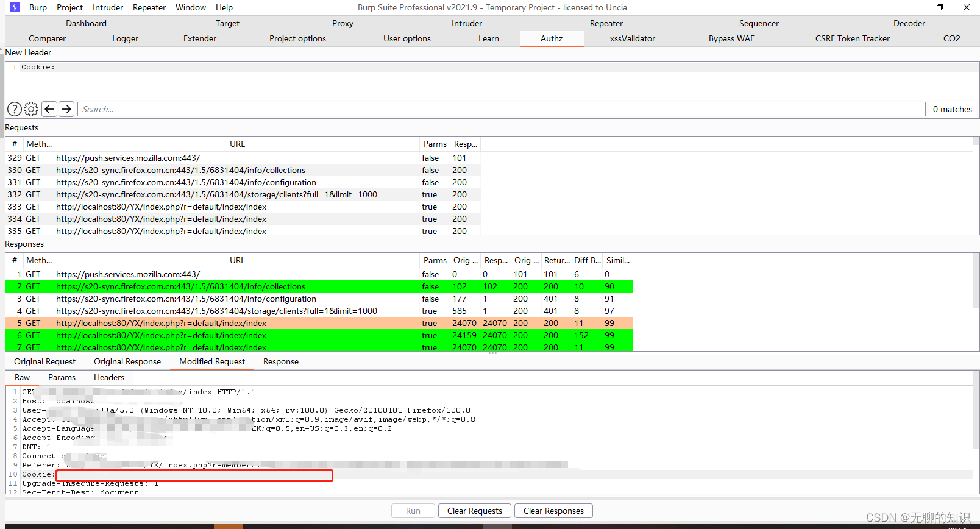
Task: Open the Intruder menu in menu bar
Action: (x=108, y=7)
